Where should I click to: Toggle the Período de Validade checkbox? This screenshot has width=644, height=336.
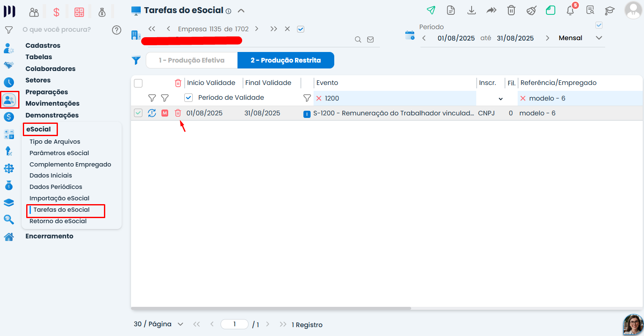point(188,98)
